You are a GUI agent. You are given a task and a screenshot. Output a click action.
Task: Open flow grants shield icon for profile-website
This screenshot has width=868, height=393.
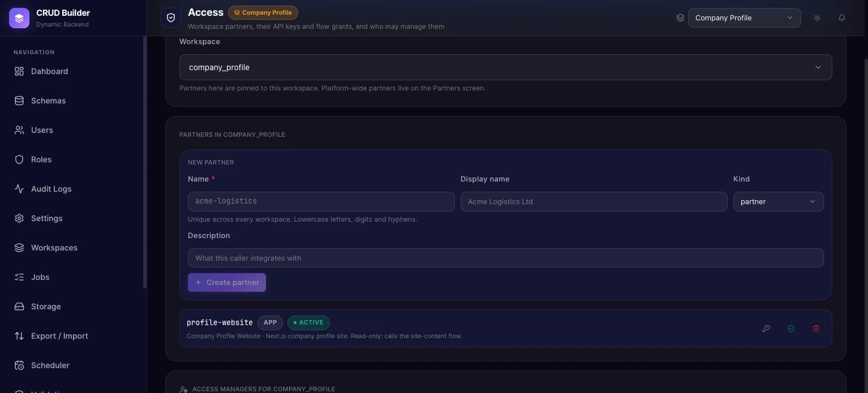coord(791,329)
